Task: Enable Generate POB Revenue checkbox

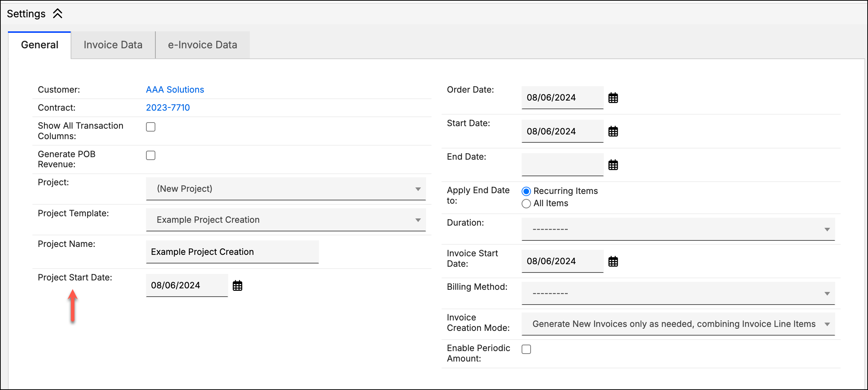Action: [x=151, y=155]
